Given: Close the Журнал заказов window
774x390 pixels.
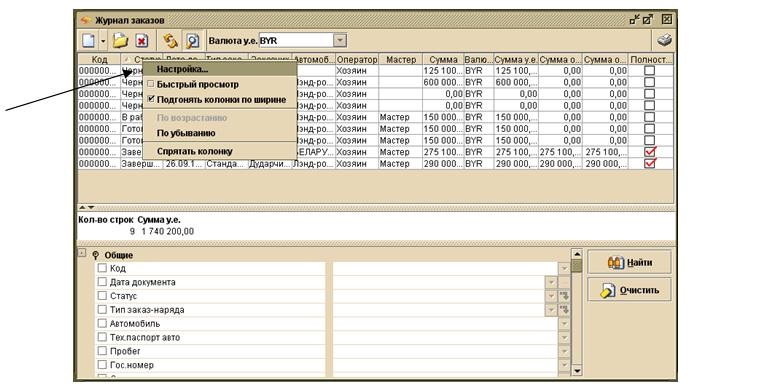Looking at the screenshot, I should coord(667,20).
